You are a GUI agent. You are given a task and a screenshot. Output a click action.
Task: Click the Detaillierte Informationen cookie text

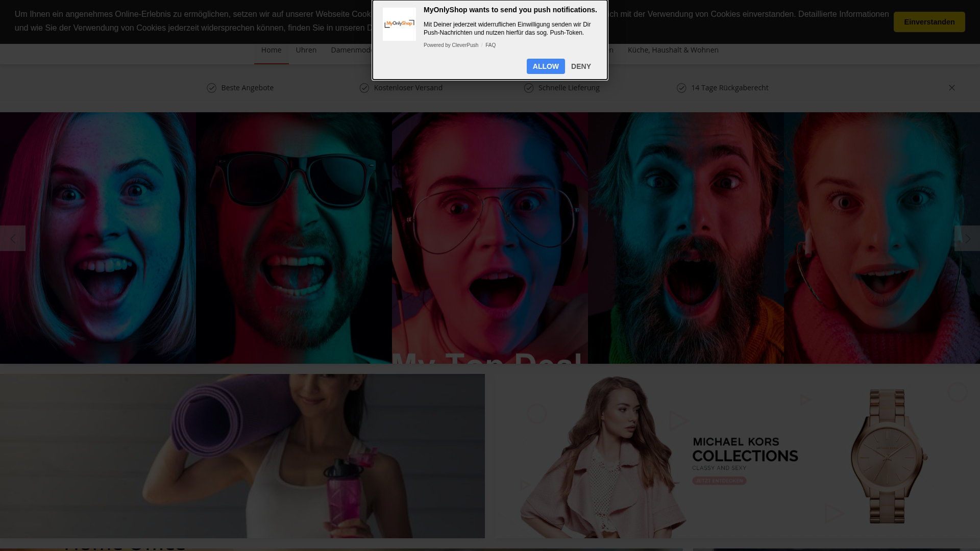pos(844,14)
